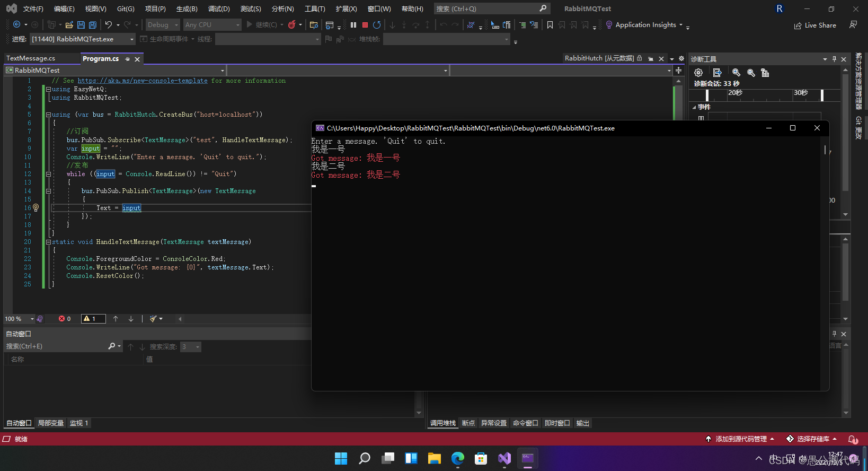Open the Git menu

(126, 8)
